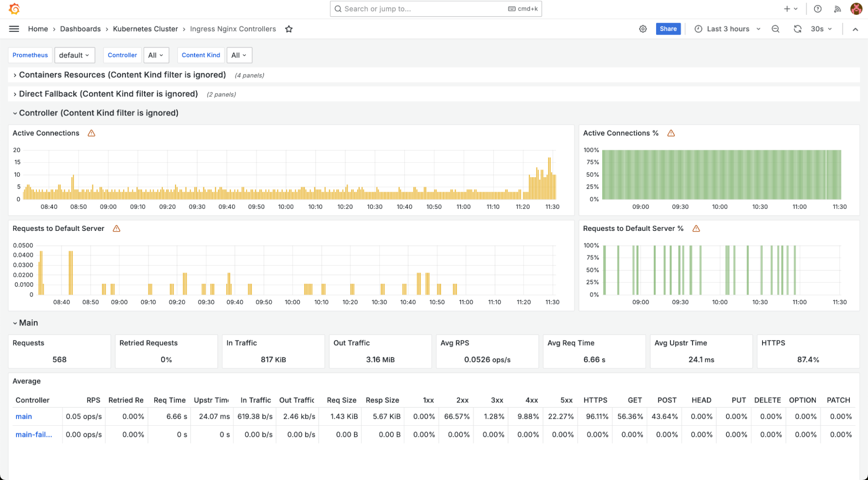The width and height of the screenshot is (868, 480).
Task: Open the Last 3 hours time picker
Action: coord(728,29)
